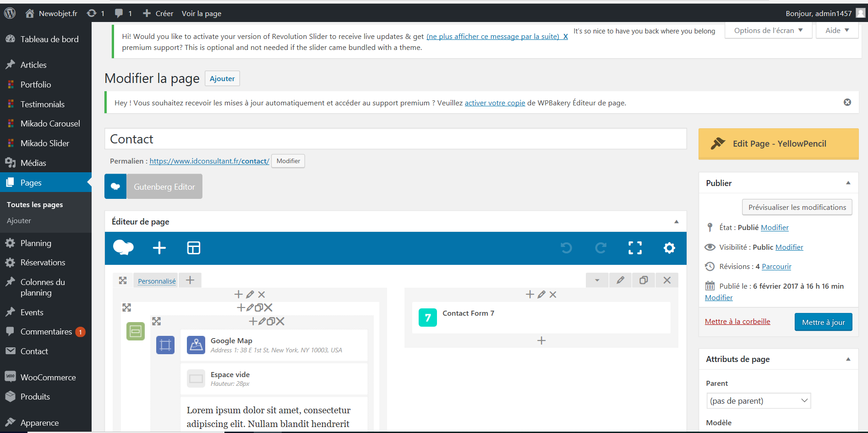Open the Parent page dropdown

[x=759, y=401]
